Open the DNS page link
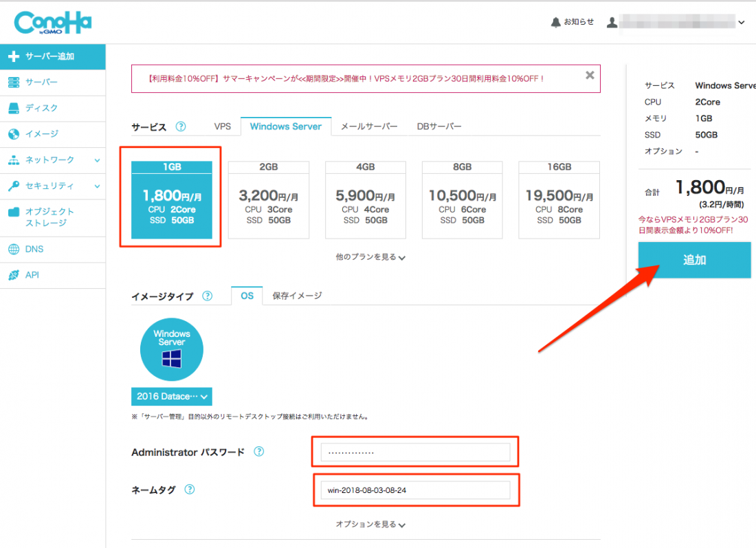The width and height of the screenshot is (756, 548). coord(52,250)
